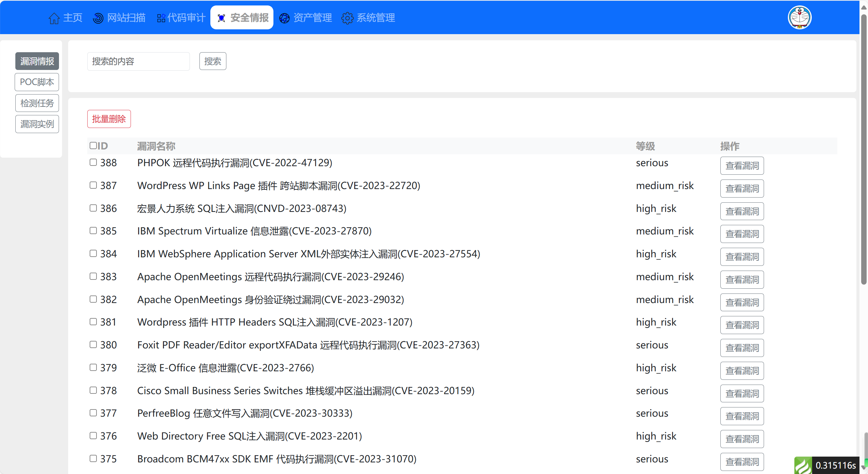Select the 安全情报 tab
This screenshot has width=868, height=474.
tap(242, 17)
